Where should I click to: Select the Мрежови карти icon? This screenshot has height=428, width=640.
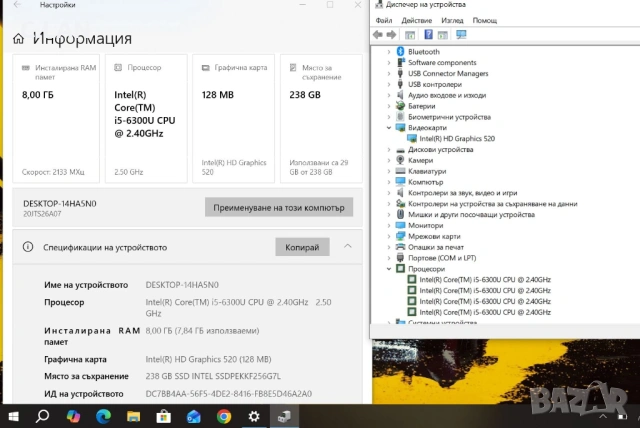[400, 236]
